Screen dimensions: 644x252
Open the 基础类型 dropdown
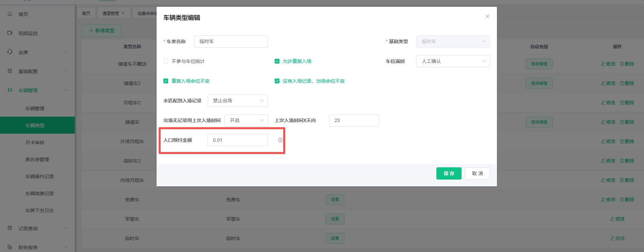[453, 41]
